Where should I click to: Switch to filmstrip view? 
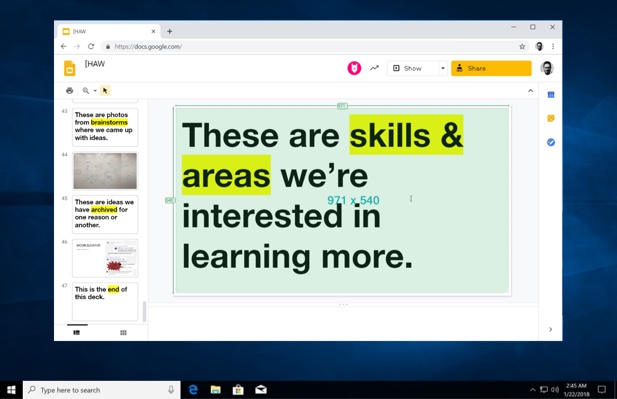point(77,332)
